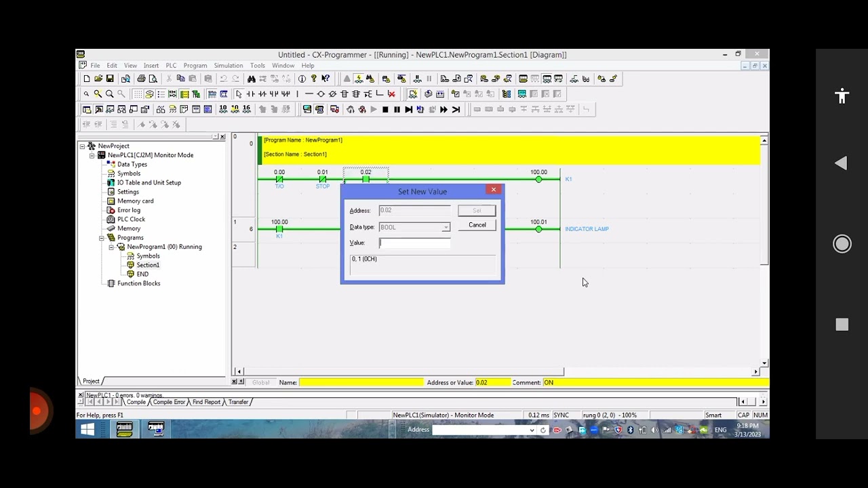Select IO Table and Unit Setup
The height and width of the screenshot is (488, 868).
click(x=149, y=182)
